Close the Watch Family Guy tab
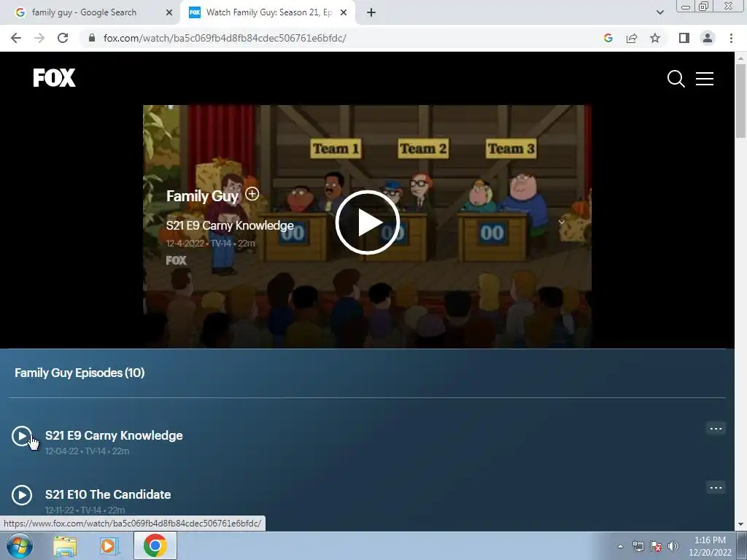The width and height of the screenshot is (747, 560). click(344, 12)
